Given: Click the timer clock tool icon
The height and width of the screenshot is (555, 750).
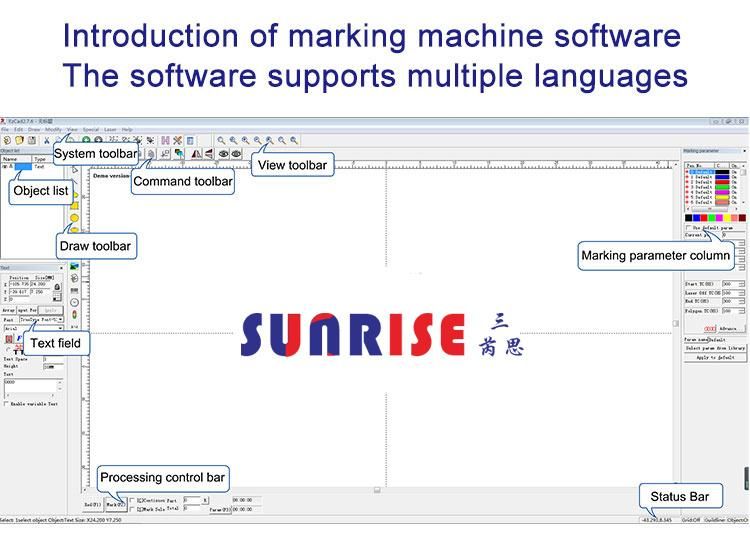Looking at the screenshot, I should 74,302.
